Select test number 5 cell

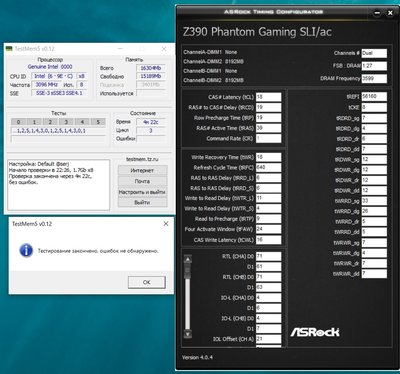pos(98,122)
